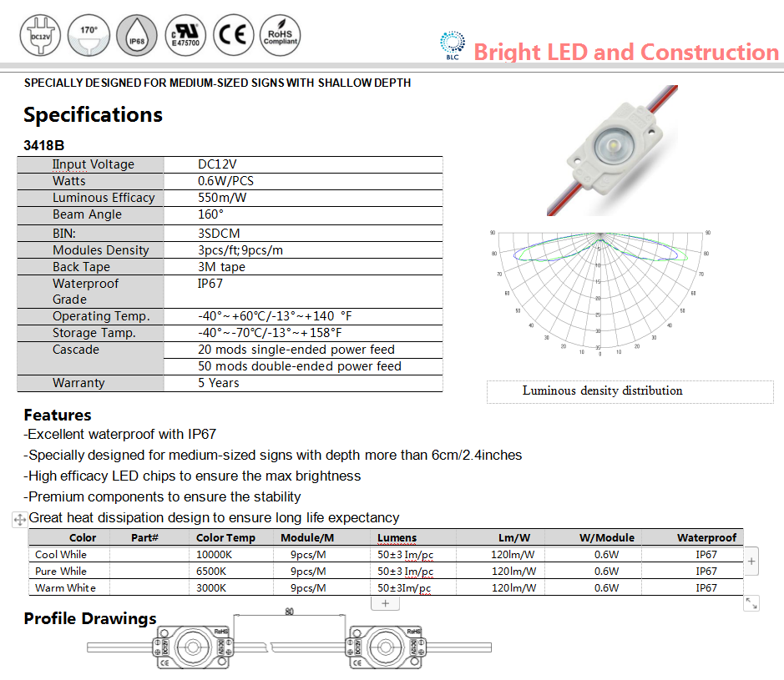The height and width of the screenshot is (680, 784).
Task: Click the 'Profile Drawings' heading
Action: tap(90, 618)
